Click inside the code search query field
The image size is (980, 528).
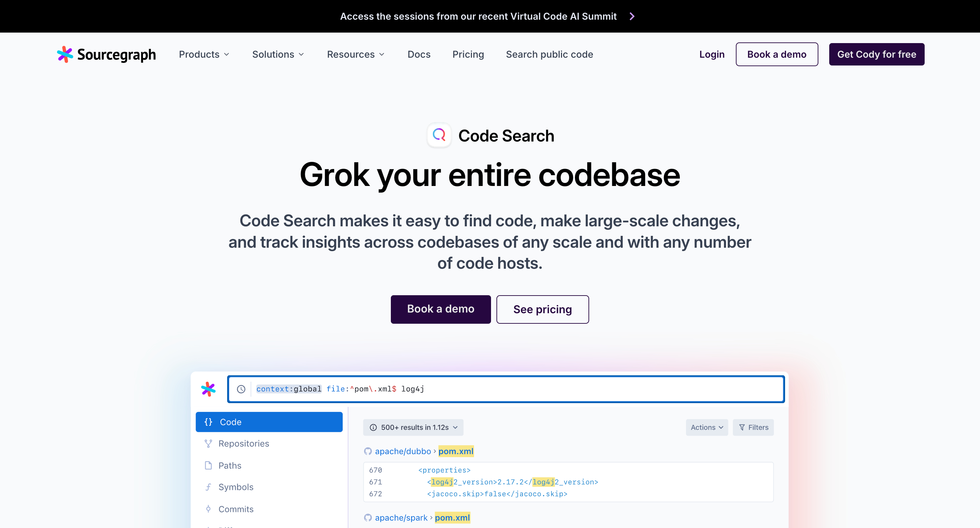tap(506, 389)
